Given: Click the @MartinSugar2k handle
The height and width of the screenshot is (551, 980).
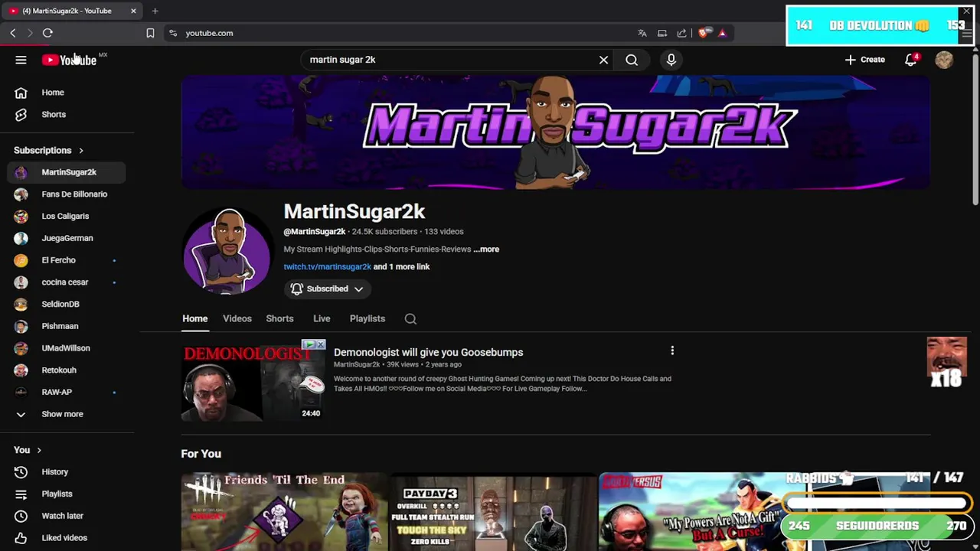Looking at the screenshot, I should 315,232.
